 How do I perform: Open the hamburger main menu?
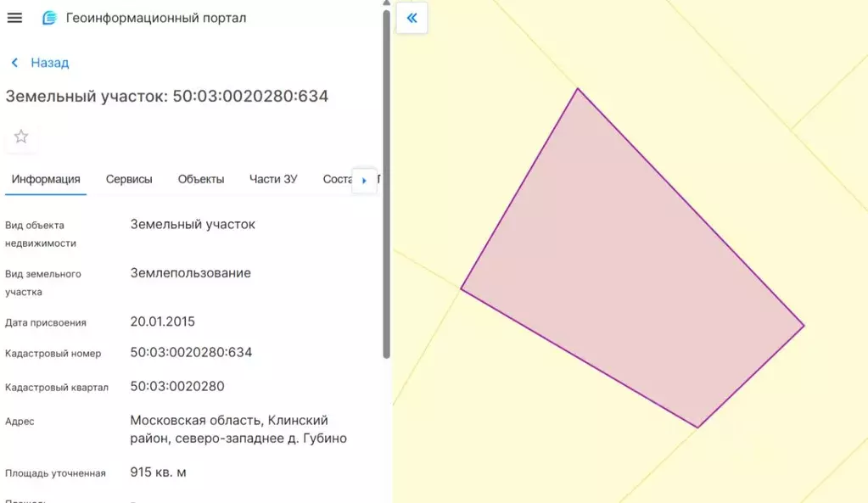point(15,18)
